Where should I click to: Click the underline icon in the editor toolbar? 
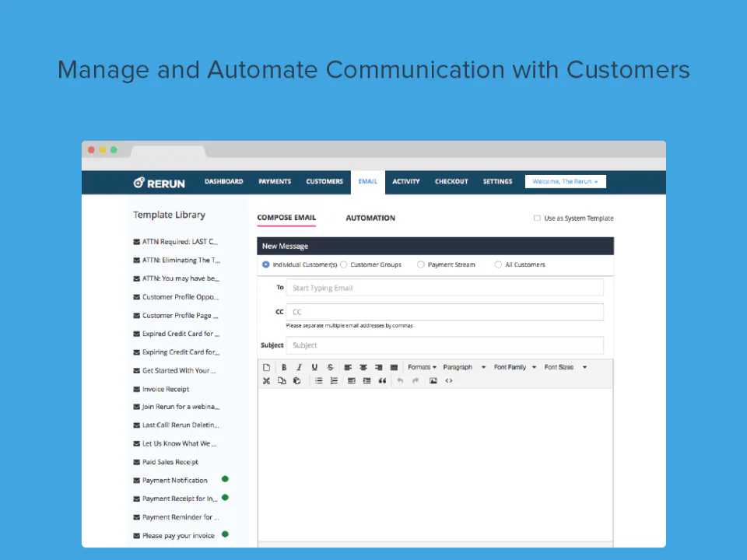coord(314,367)
